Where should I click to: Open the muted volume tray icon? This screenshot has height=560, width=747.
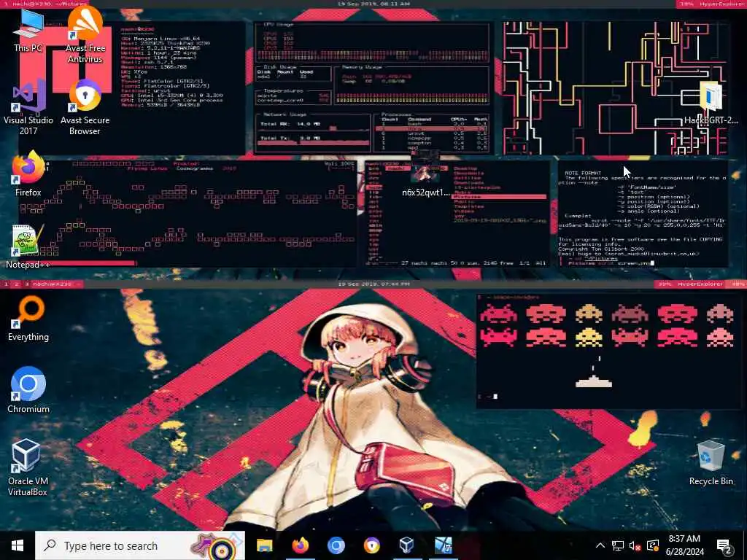coord(635,545)
